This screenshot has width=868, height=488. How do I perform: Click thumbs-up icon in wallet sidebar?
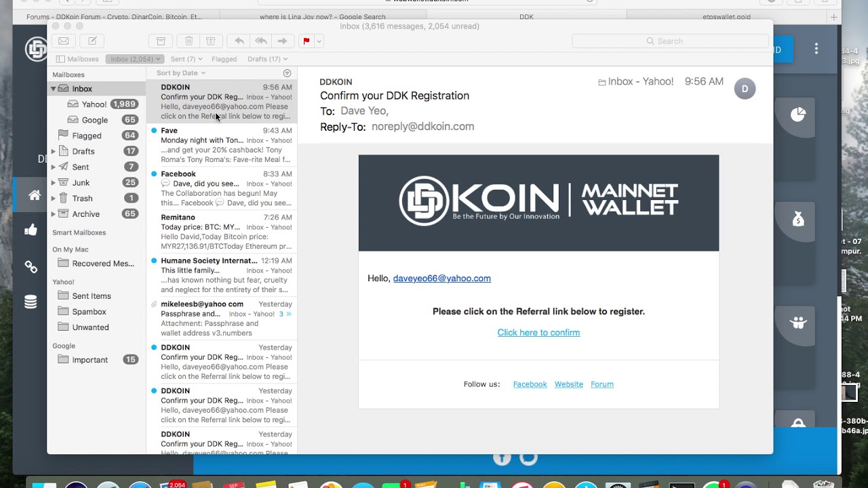point(31,230)
